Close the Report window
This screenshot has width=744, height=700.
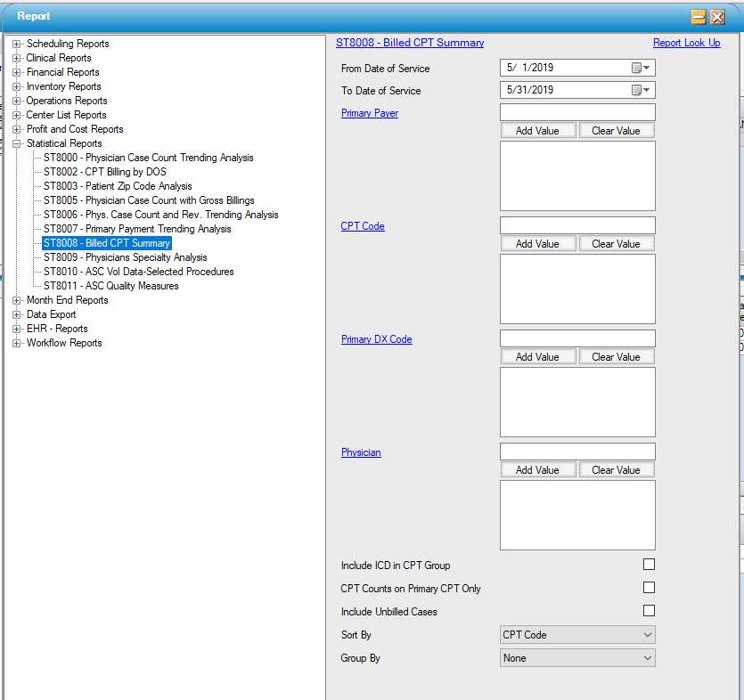click(x=717, y=17)
